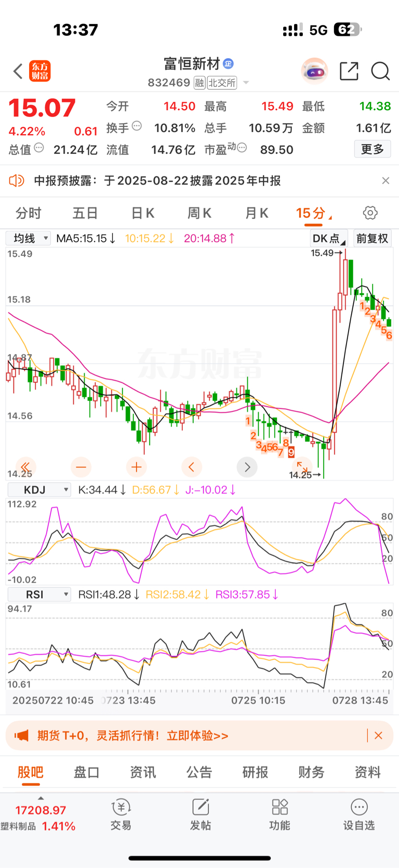The height and width of the screenshot is (868, 399).
Task: Select the 资料 tab
Action: [368, 772]
